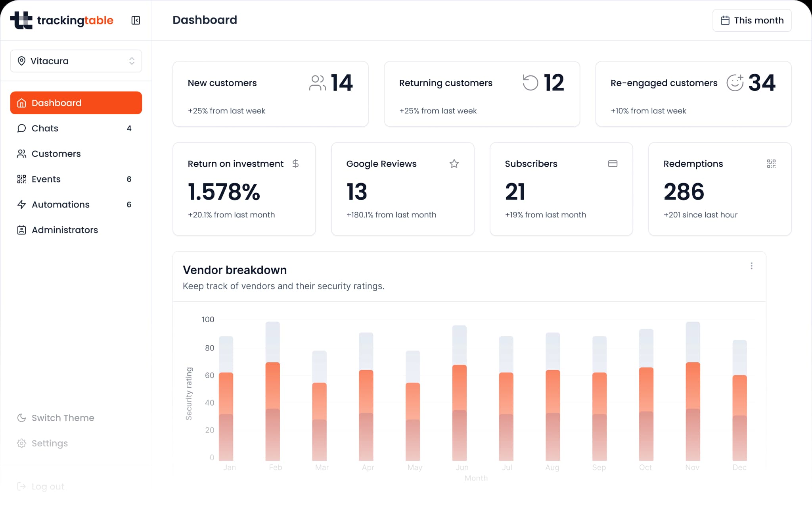Select Returning customers value 12
This screenshot has height=508, width=812.
click(x=554, y=83)
